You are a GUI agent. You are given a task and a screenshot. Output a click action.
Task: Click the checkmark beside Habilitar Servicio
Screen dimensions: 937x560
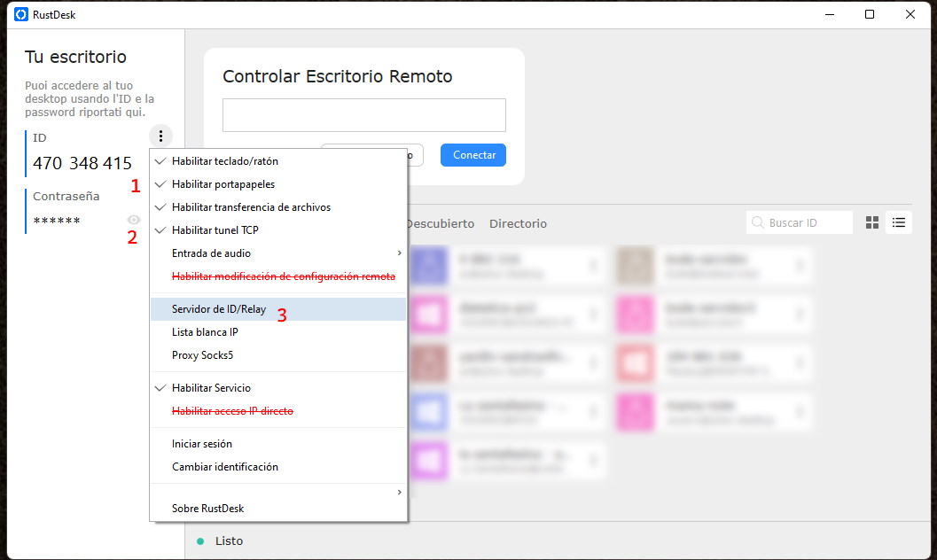coord(160,388)
